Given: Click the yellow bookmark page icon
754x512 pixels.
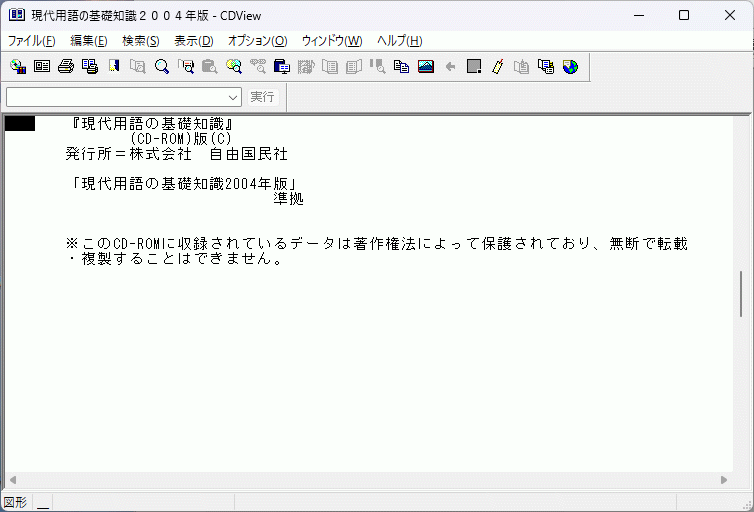Looking at the screenshot, I should [114, 66].
